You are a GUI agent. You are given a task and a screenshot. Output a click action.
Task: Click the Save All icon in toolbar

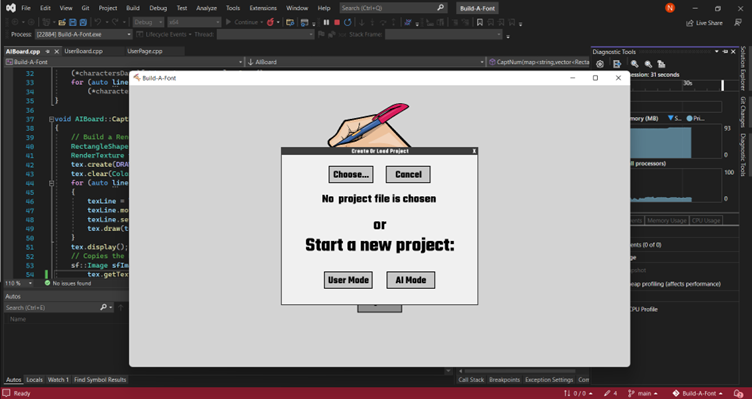pyautogui.click(x=83, y=22)
